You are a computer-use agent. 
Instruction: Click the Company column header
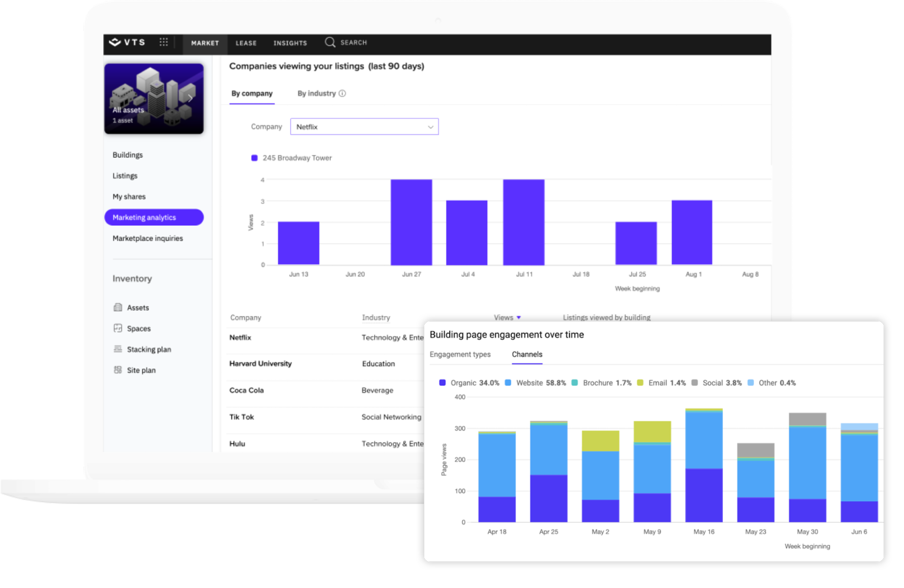(245, 318)
